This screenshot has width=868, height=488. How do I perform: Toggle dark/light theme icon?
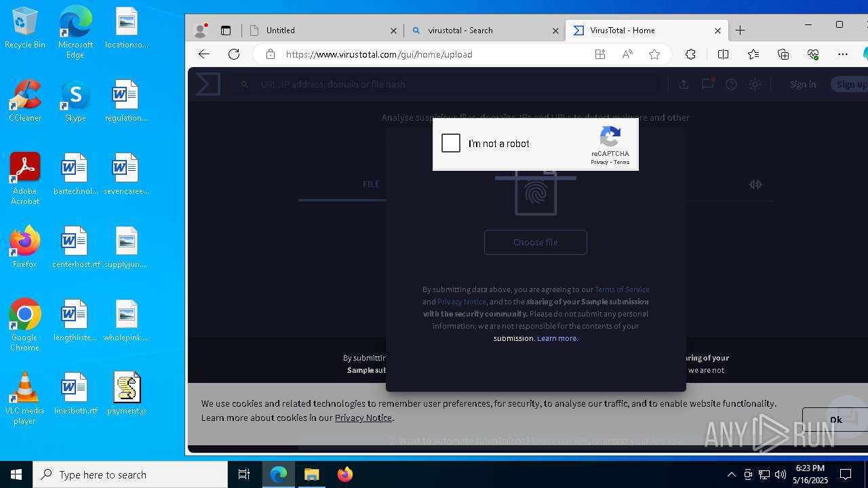point(755,84)
